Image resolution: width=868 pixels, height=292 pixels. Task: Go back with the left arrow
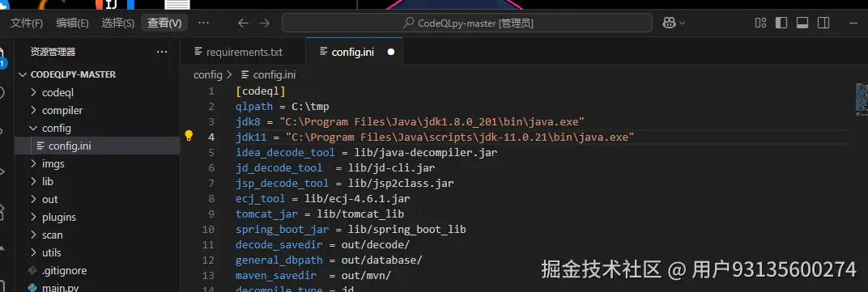(243, 23)
